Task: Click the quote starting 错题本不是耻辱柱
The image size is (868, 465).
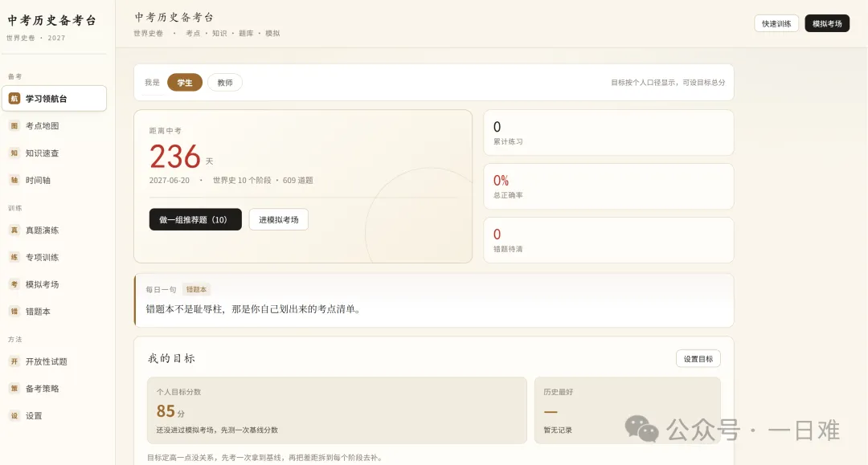Action: (254, 309)
